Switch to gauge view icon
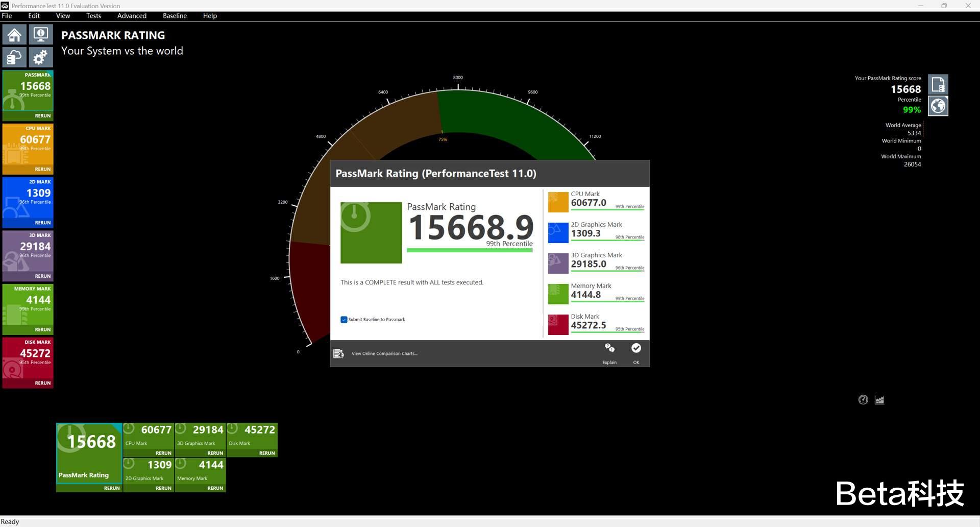 pos(863,400)
